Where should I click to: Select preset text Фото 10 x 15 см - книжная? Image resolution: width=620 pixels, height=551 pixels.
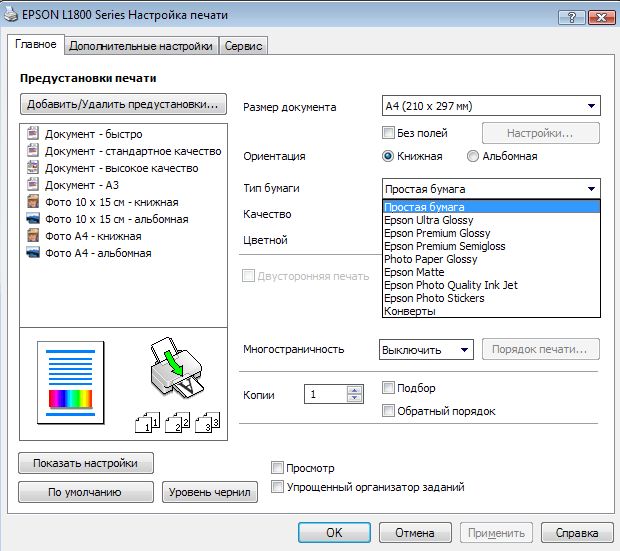112,202
